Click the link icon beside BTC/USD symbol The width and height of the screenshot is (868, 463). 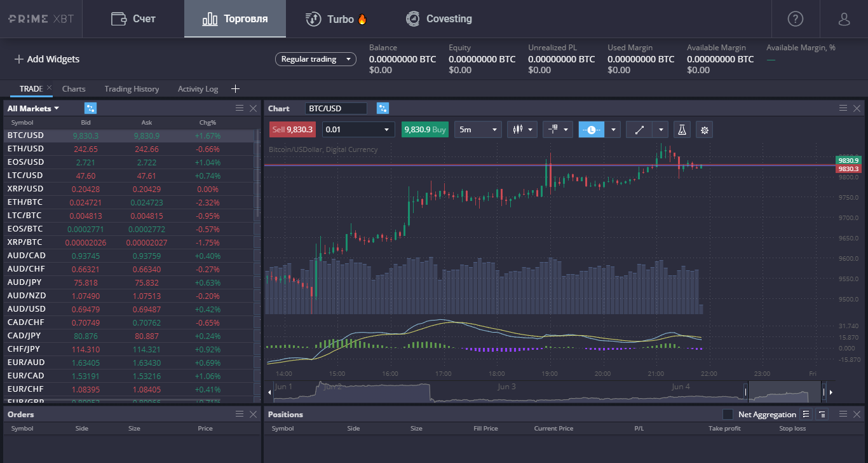coord(383,109)
